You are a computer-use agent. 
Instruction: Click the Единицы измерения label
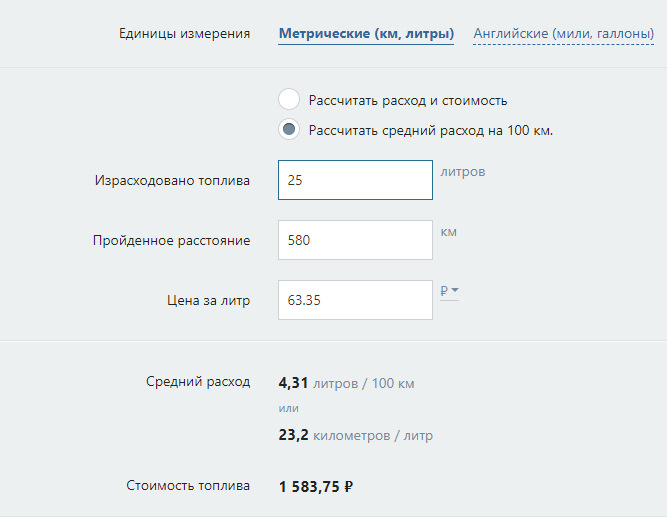(184, 34)
